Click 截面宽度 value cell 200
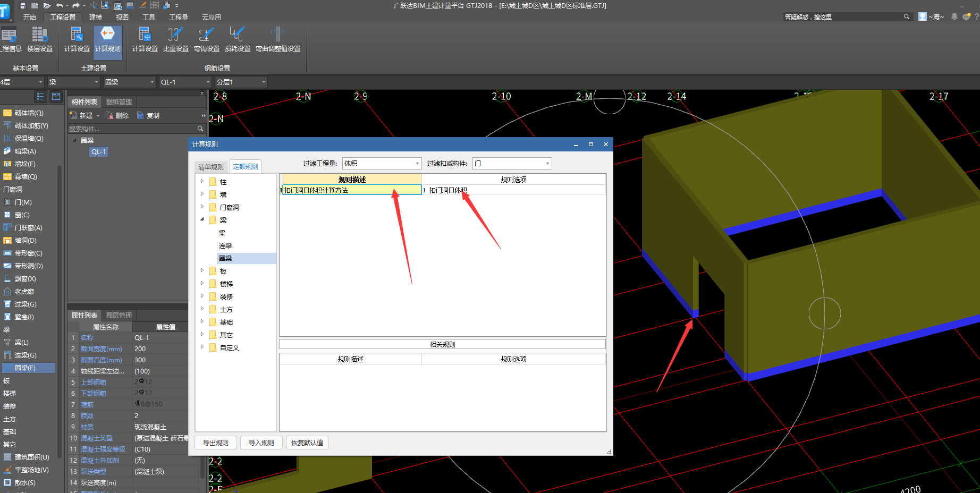Viewport: 980px width, 493px height. pos(160,349)
